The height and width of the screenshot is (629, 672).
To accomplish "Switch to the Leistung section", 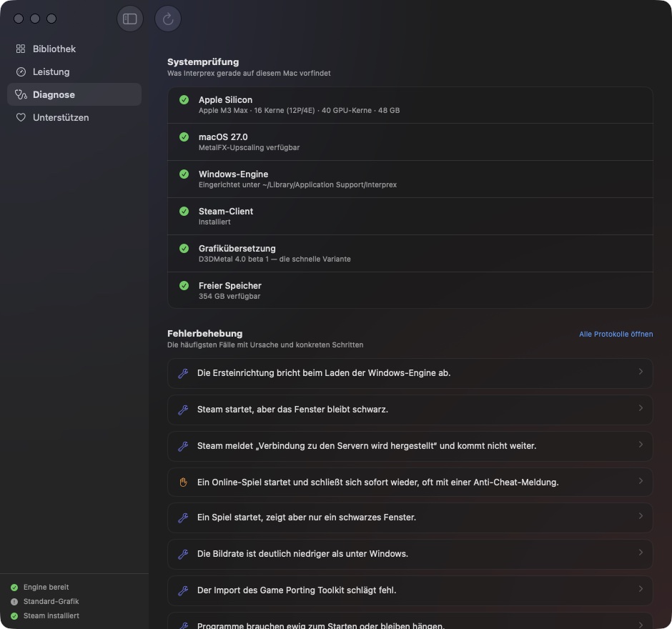I will (74, 72).
